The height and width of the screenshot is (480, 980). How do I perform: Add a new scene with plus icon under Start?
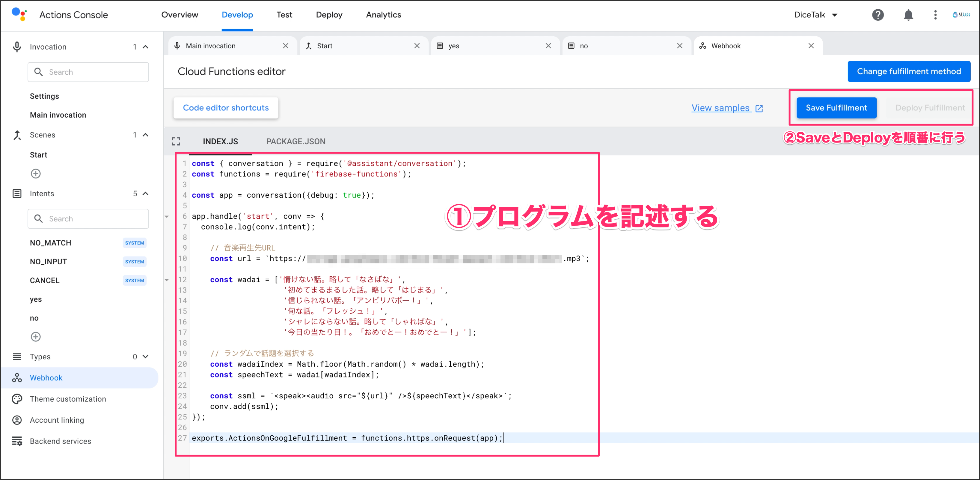click(x=36, y=174)
